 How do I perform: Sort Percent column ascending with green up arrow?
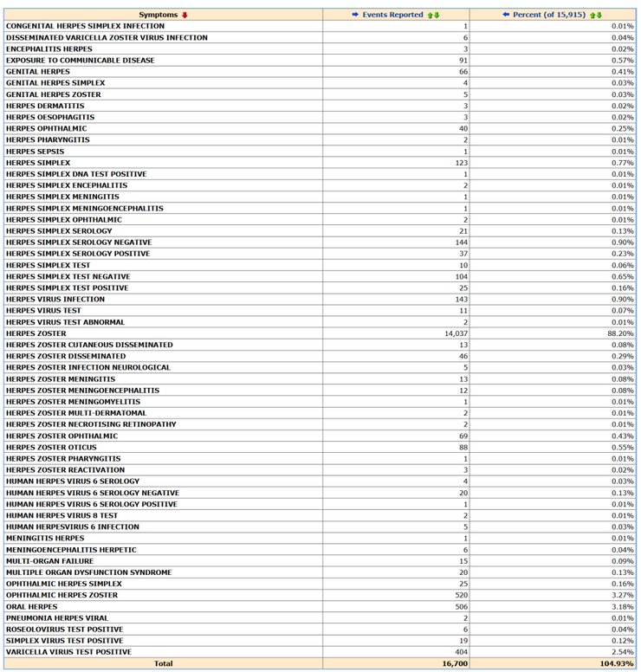click(x=593, y=15)
